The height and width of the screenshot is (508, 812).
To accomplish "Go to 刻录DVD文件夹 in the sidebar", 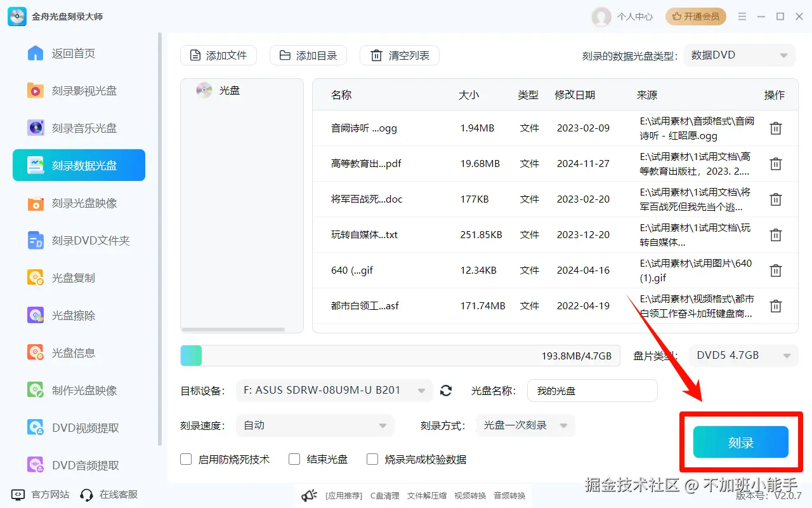I will pos(79,241).
